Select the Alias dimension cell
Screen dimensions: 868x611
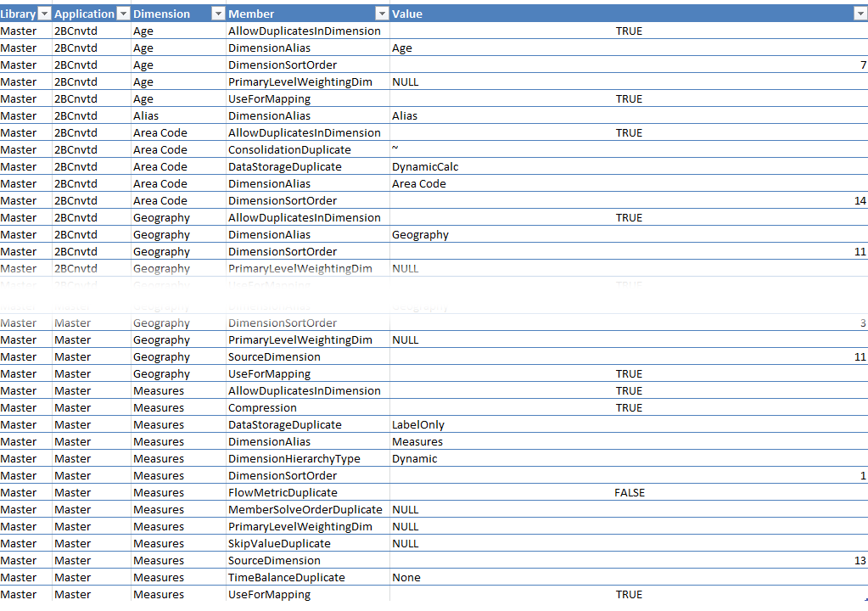tap(178, 115)
